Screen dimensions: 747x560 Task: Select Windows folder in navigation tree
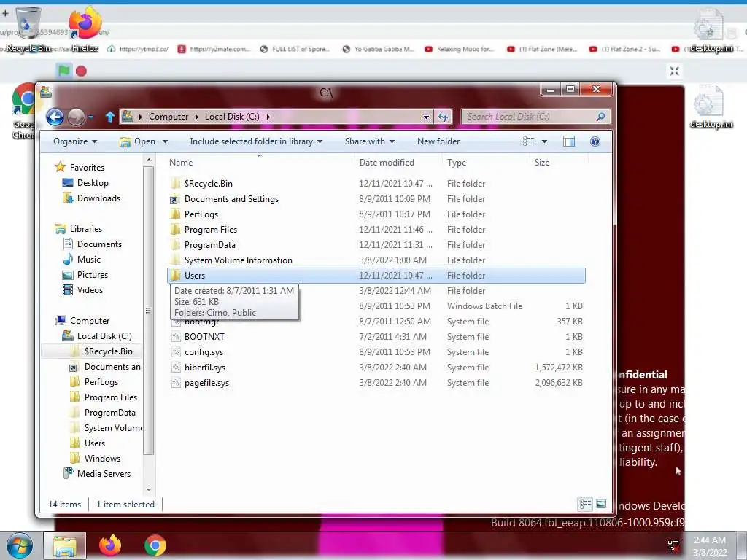click(102, 459)
